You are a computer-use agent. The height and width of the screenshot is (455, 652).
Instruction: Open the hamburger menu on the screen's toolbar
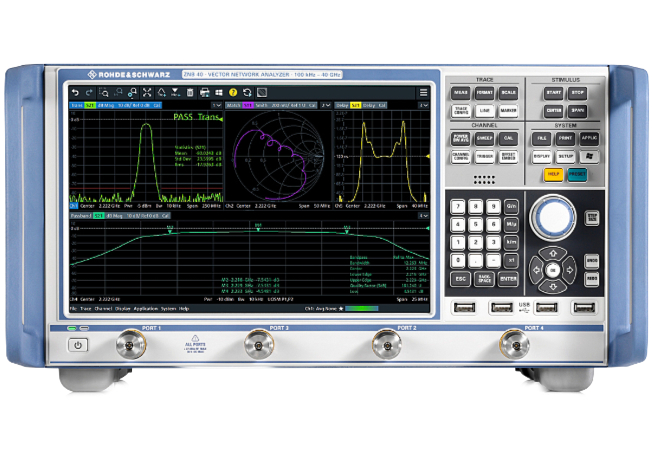tap(423, 92)
